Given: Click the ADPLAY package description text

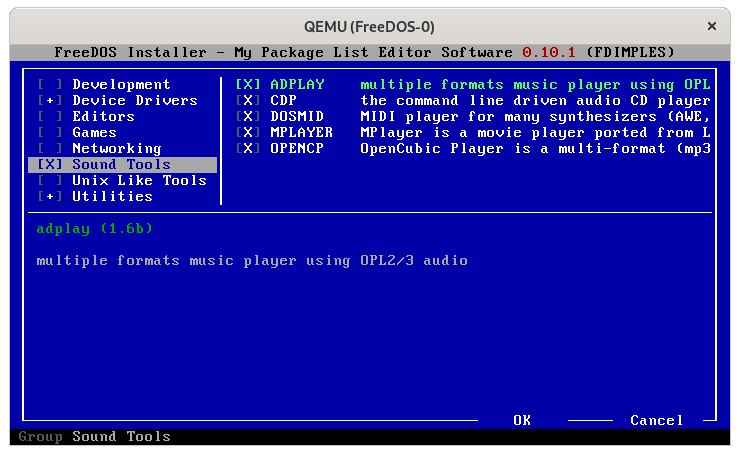Looking at the screenshot, I should coord(535,85).
